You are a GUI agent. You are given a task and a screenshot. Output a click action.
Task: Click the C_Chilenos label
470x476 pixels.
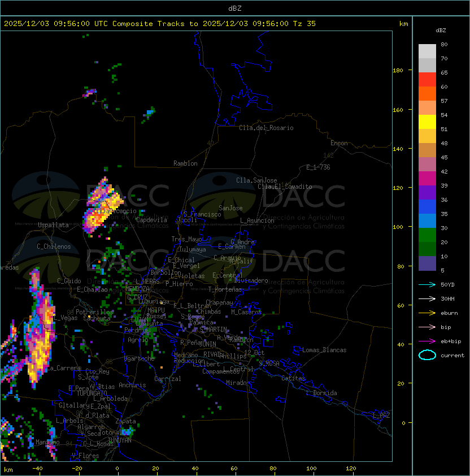(54, 246)
